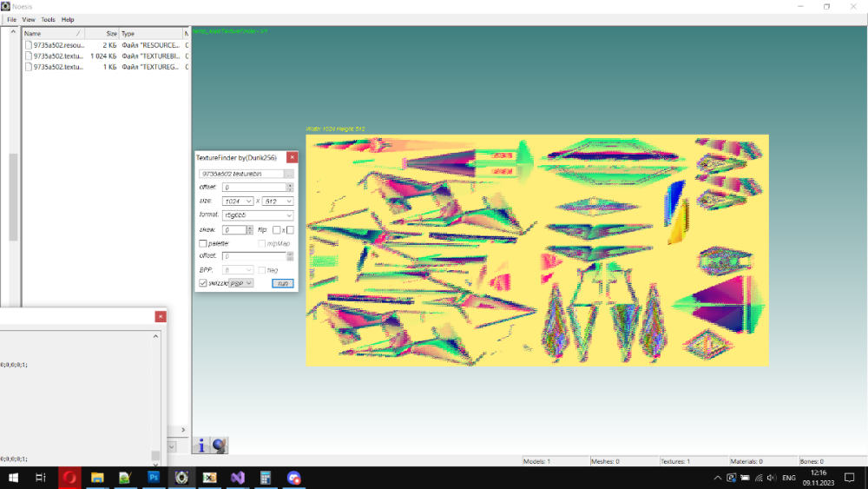Increase skew stepper value
Screen dimensions: 868x489
click(x=250, y=227)
